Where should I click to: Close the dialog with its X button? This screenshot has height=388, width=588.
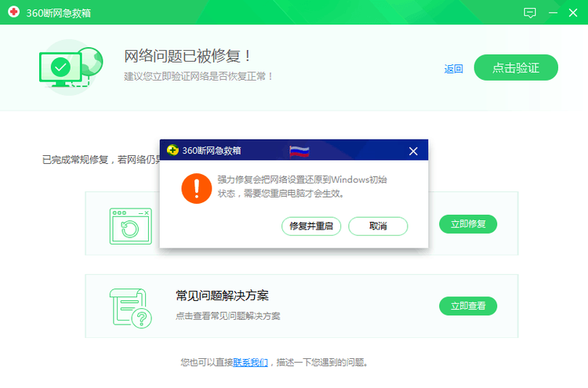413,151
